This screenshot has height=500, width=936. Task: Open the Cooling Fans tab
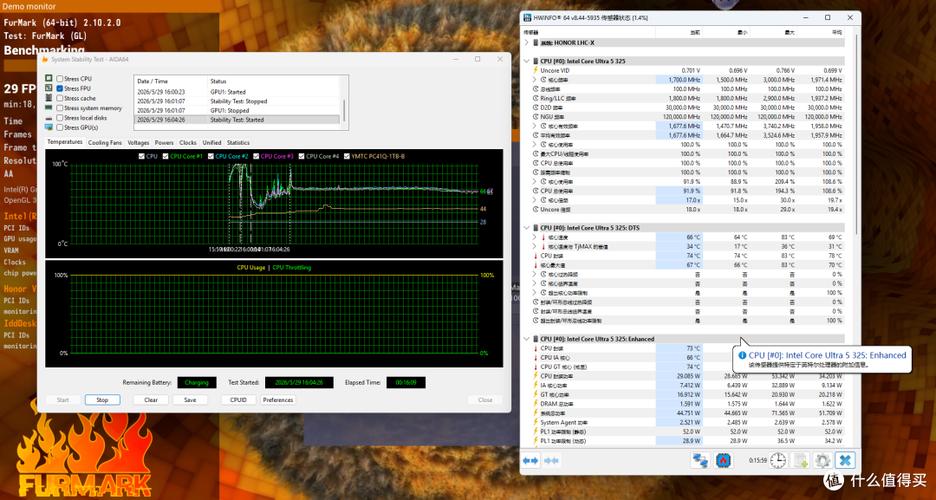click(104, 143)
